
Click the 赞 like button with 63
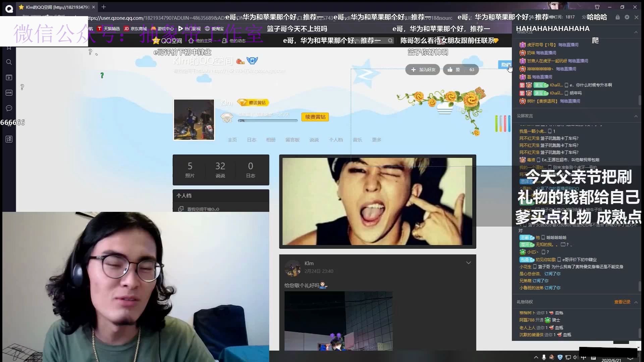point(461,69)
